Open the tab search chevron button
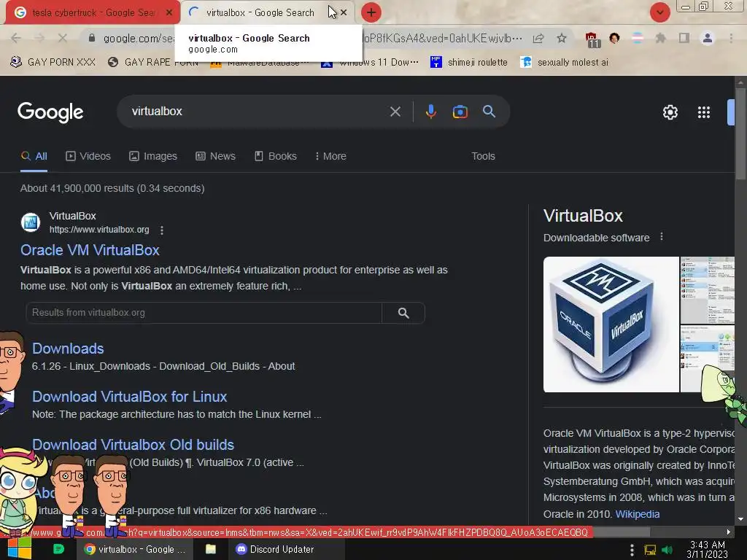Image resolution: width=747 pixels, height=560 pixels. tap(659, 12)
